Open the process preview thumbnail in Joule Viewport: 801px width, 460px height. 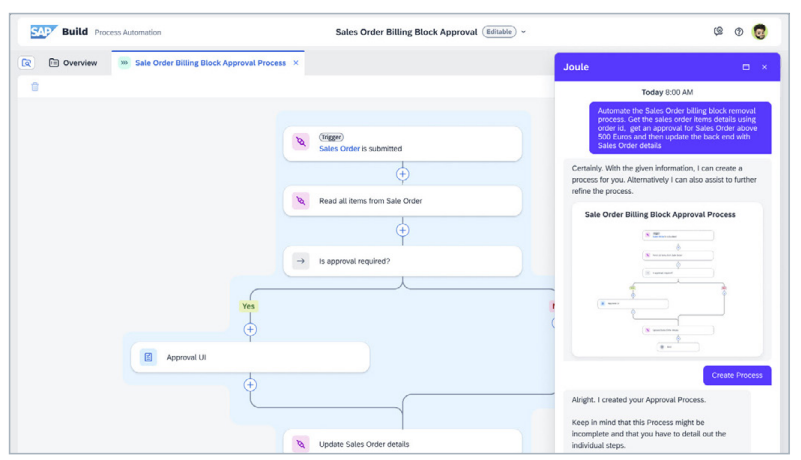click(x=667, y=280)
